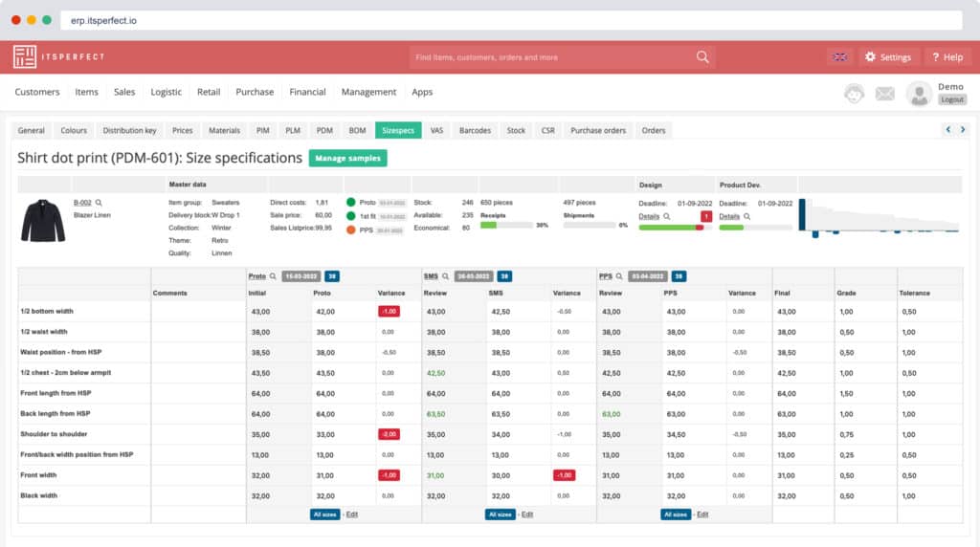Select the UK flag language icon
The image size is (980, 547).
(x=840, y=56)
